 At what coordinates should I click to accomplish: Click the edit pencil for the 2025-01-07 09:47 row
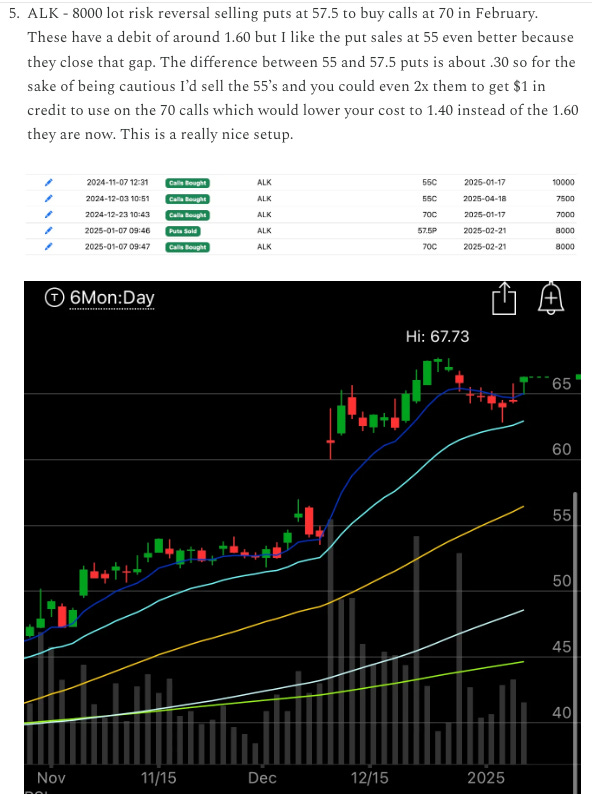(x=49, y=247)
